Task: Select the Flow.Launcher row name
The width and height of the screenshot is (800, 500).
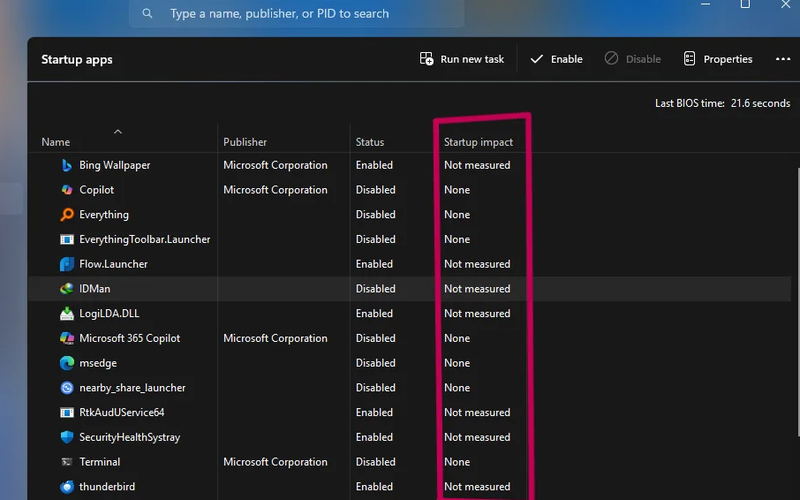Action: pyautogui.click(x=113, y=264)
